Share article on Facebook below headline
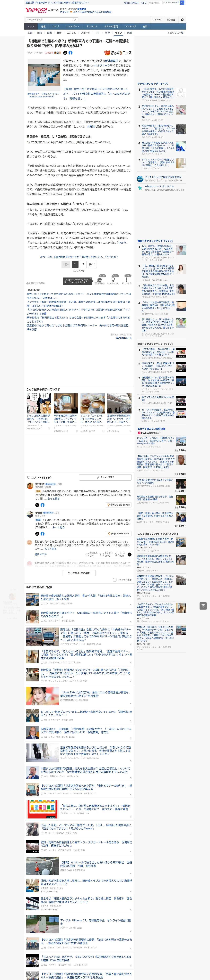 [x=70, y=53]
